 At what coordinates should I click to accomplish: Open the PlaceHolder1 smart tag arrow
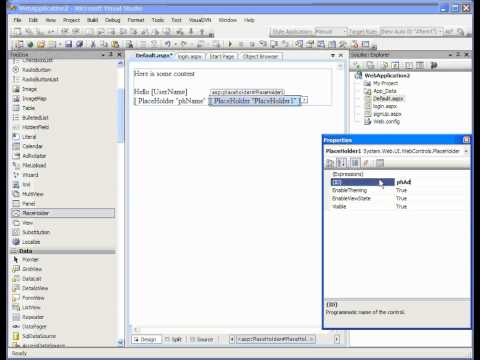click(304, 100)
